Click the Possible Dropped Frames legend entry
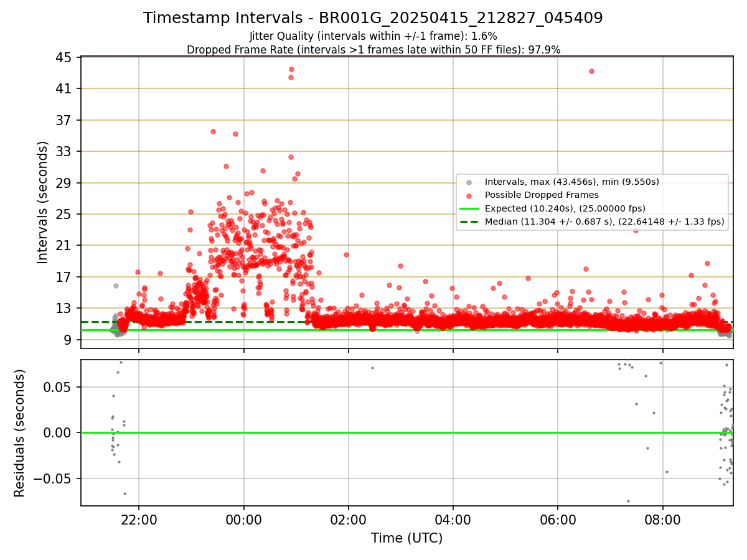 coord(542,195)
